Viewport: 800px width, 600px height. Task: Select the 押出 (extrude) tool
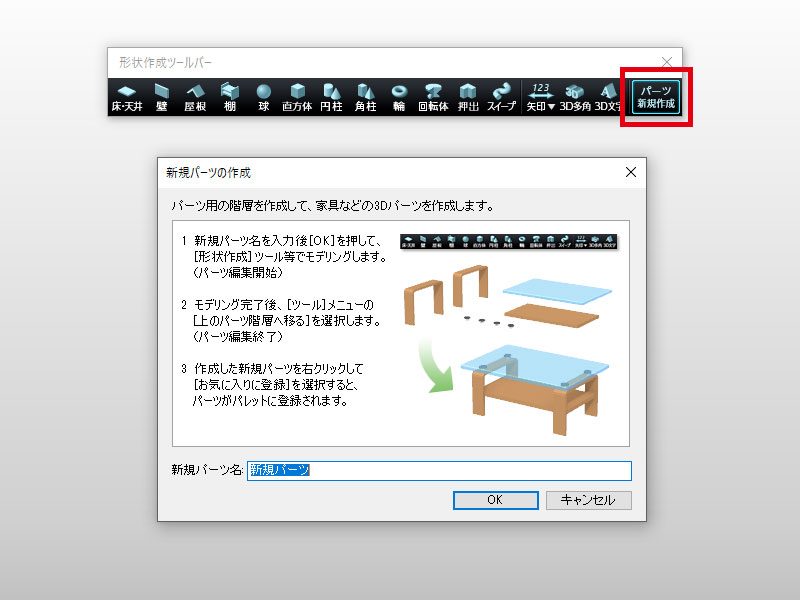tap(466, 97)
